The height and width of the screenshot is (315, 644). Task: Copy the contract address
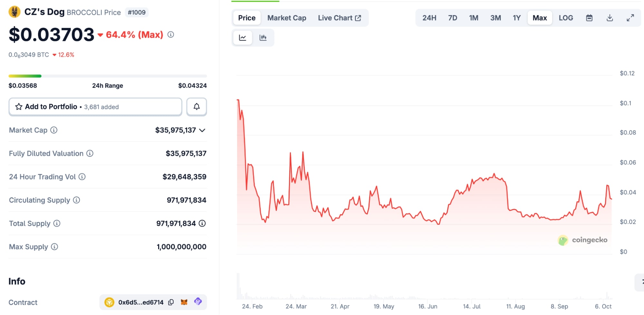[x=171, y=302]
